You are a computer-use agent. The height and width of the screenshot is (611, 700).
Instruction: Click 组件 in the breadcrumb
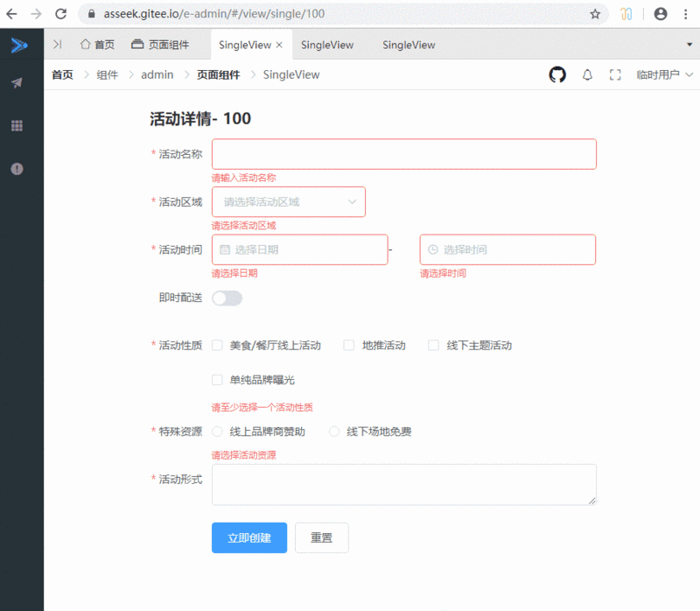click(x=108, y=74)
